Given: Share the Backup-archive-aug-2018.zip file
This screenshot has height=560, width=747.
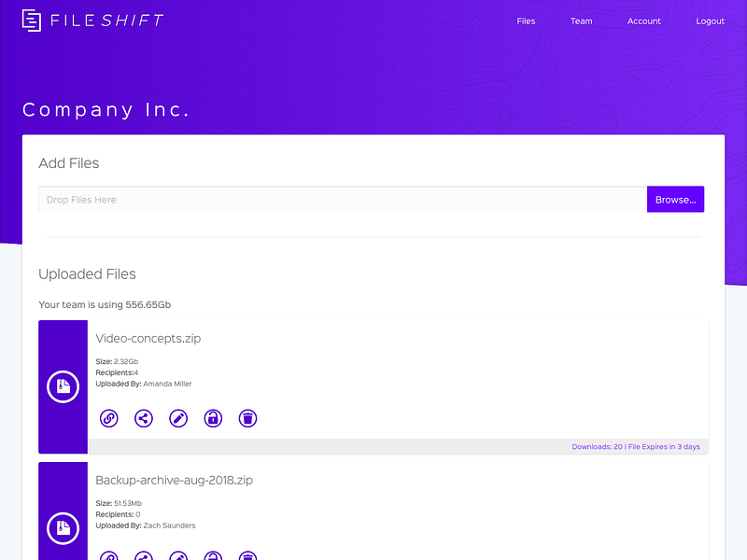Looking at the screenshot, I should coord(144,555).
